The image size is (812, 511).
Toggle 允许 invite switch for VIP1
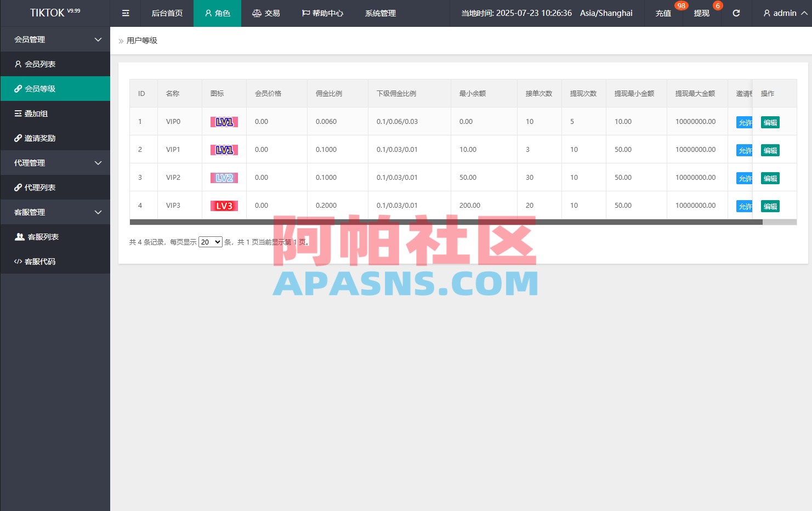tap(745, 150)
